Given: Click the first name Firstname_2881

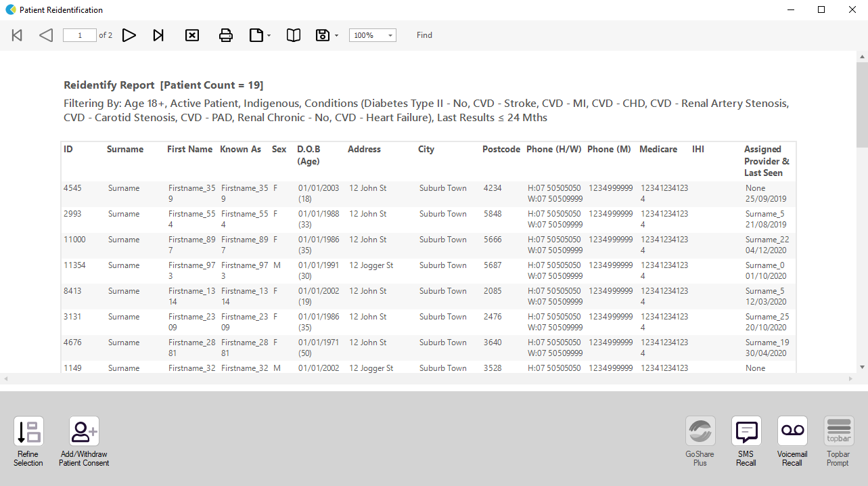Looking at the screenshot, I should 192,348.
